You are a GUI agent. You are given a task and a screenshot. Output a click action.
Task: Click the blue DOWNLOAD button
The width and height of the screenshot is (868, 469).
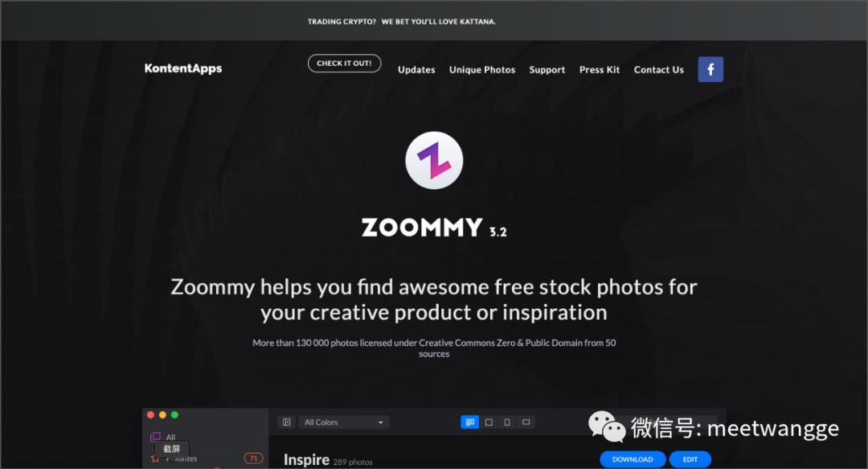point(633,459)
